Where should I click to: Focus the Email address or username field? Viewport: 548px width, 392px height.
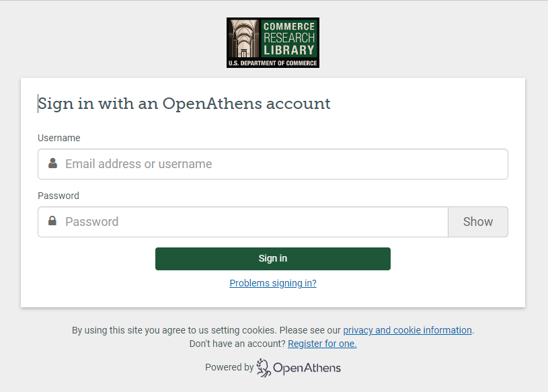point(282,164)
